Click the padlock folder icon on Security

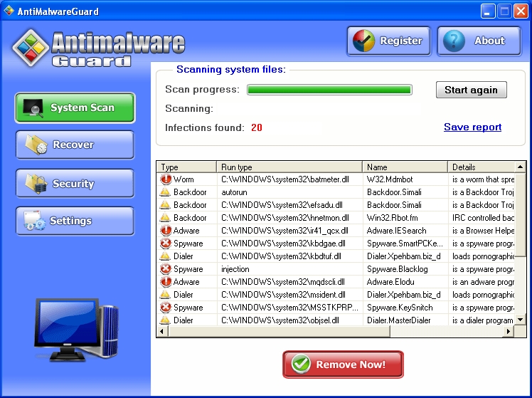pyautogui.click(x=36, y=184)
